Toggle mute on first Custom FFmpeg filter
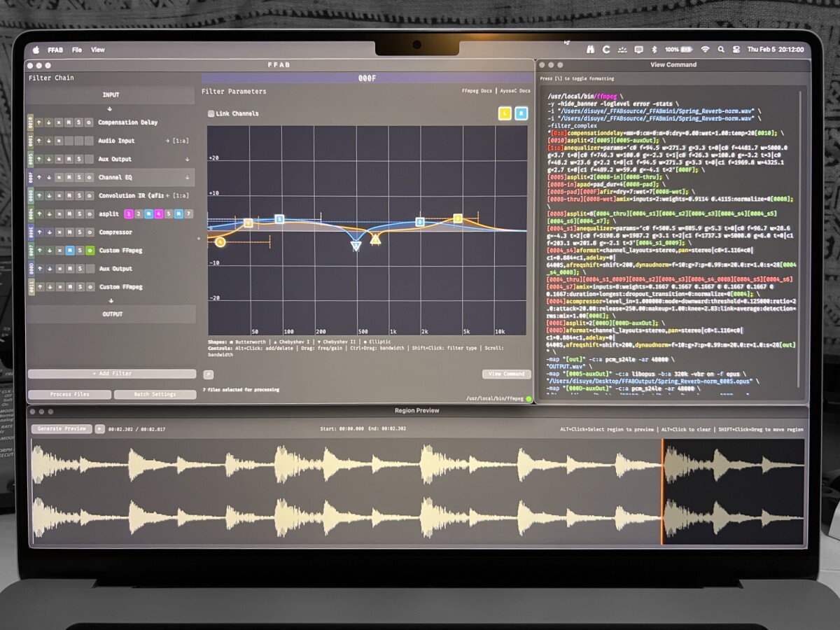 click(69, 251)
